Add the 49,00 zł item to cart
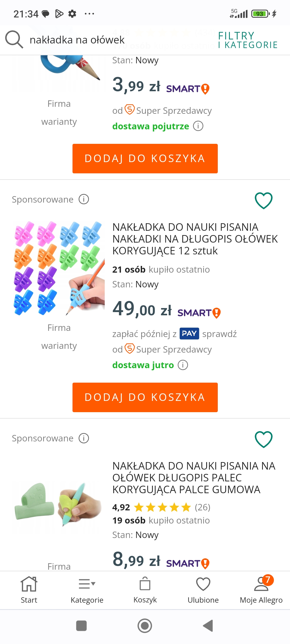Image resolution: width=290 pixels, height=644 pixels. click(145, 397)
